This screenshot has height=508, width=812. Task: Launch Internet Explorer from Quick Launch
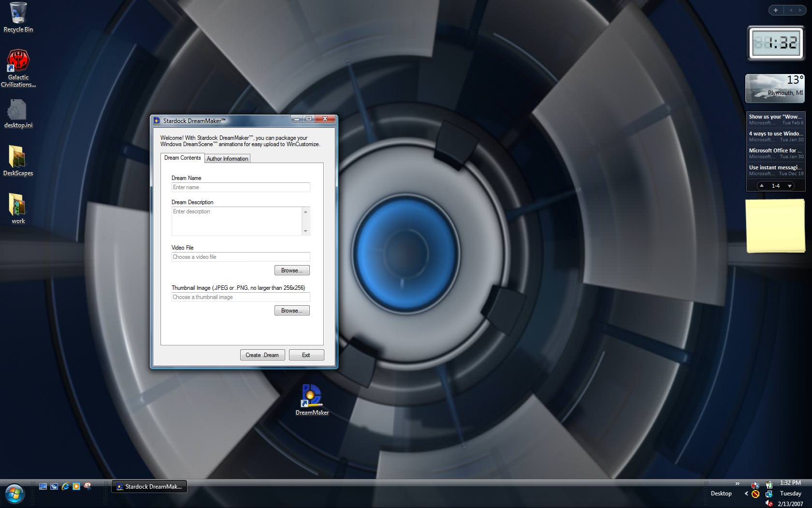click(65, 487)
